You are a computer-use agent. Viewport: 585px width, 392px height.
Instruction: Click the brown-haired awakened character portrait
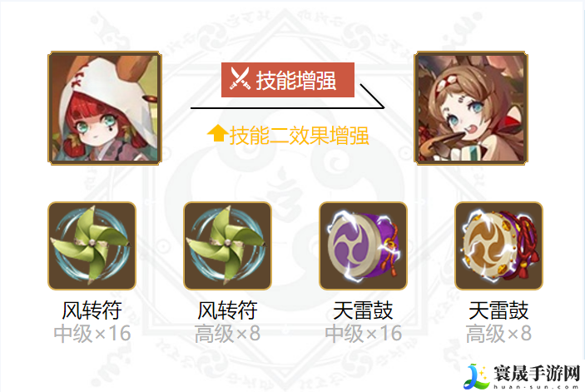(x=471, y=108)
